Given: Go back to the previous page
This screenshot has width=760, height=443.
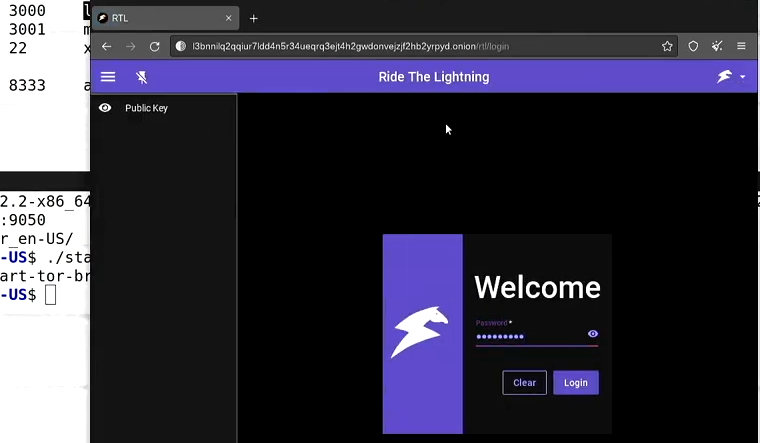Looking at the screenshot, I should [x=107, y=46].
